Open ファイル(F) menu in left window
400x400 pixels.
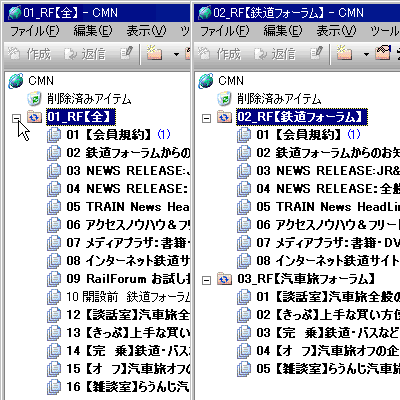34,31
